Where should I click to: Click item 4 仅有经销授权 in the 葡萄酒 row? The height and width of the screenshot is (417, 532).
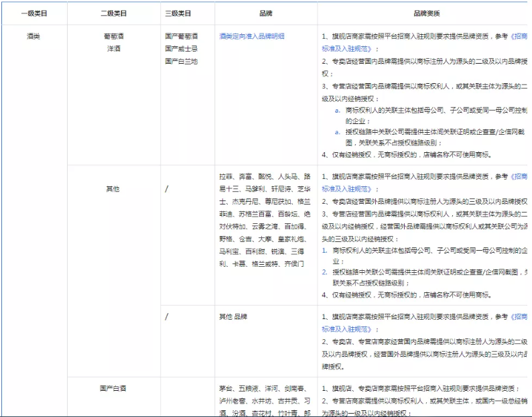click(407, 155)
